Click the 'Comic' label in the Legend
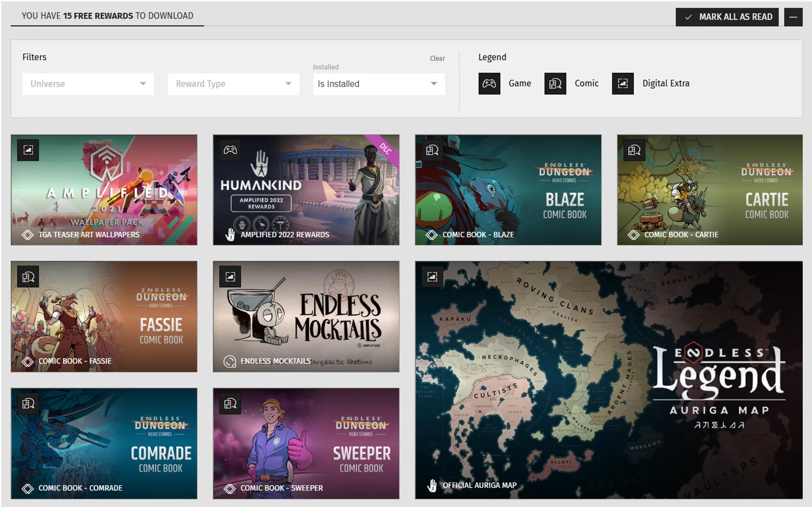Screen dimensions: 812x507 pos(587,83)
